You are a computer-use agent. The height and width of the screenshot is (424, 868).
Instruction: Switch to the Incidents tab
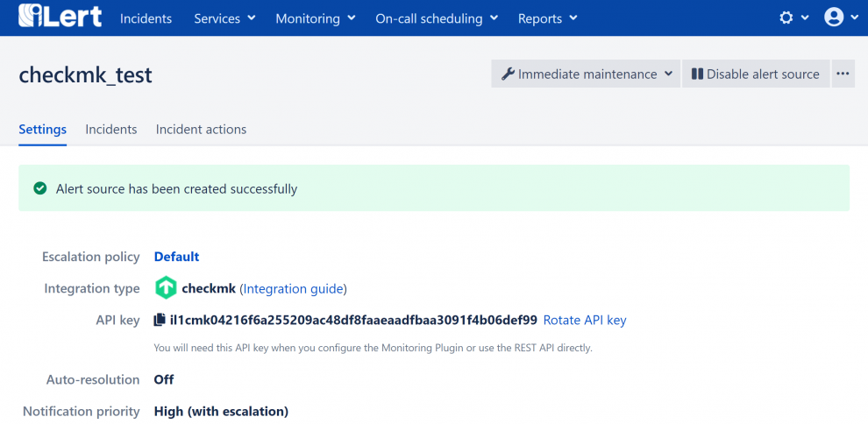(x=110, y=130)
